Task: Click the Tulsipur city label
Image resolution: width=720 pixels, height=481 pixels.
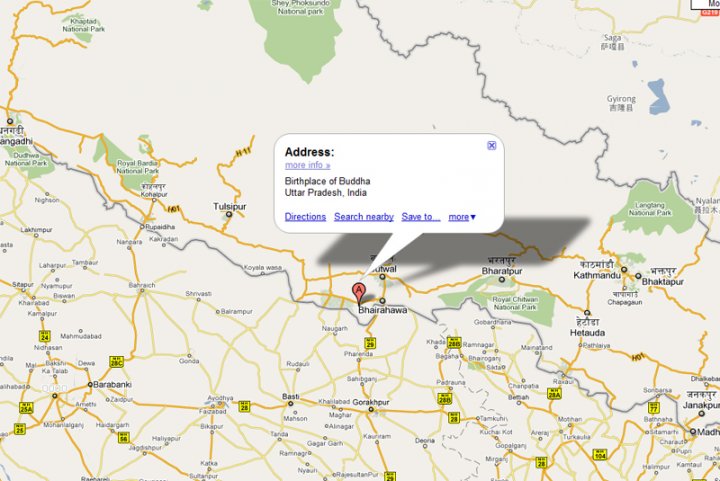Action: 230,207
